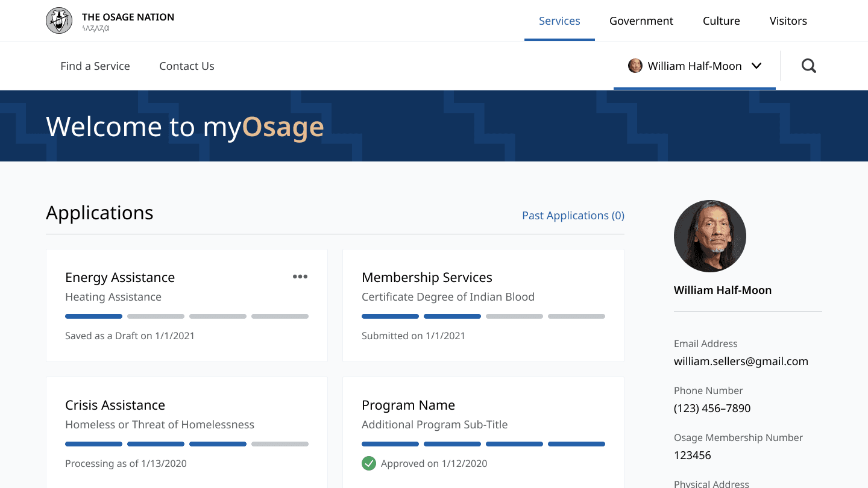Click 'Additional Program Sub-Title' text
Image resolution: width=868 pixels, height=488 pixels.
point(435,425)
